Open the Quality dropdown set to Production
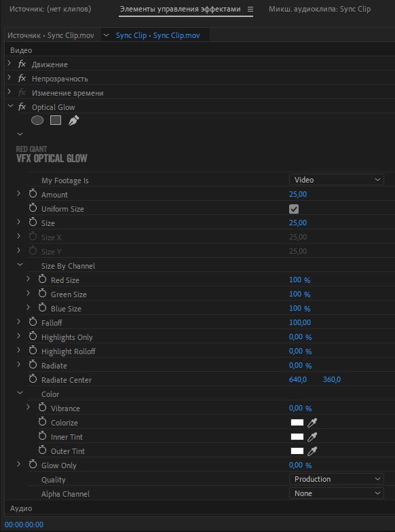This screenshot has width=395, height=532. click(x=337, y=479)
